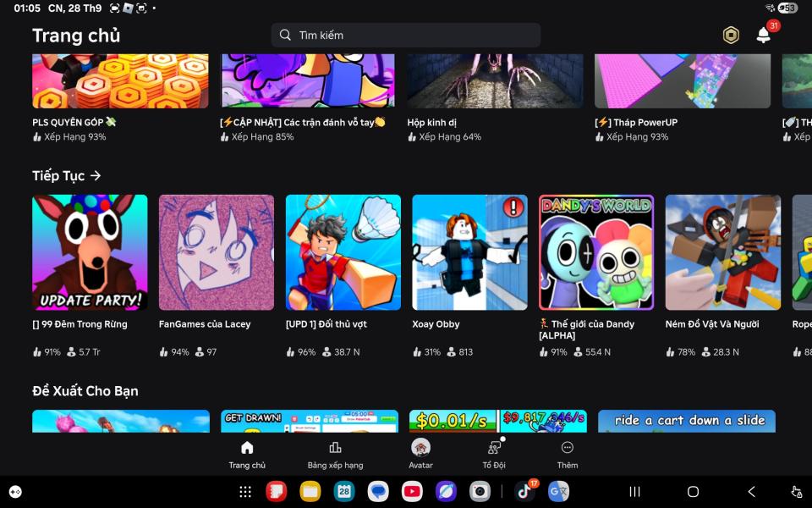Open 99 Đêm Trong Rừng game thumbnail
Image resolution: width=812 pixels, height=508 pixels.
[90, 252]
